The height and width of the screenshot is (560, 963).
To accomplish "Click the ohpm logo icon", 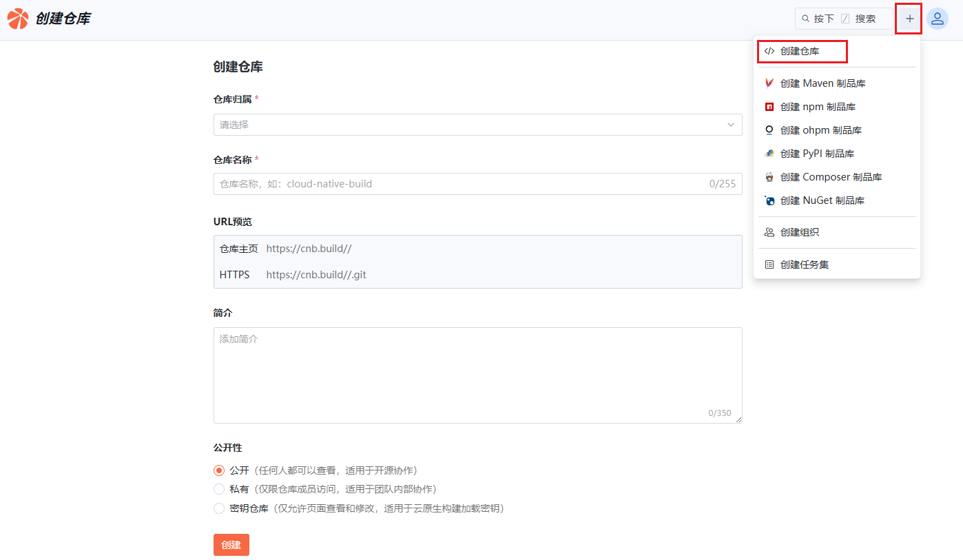I will (769, 130).
